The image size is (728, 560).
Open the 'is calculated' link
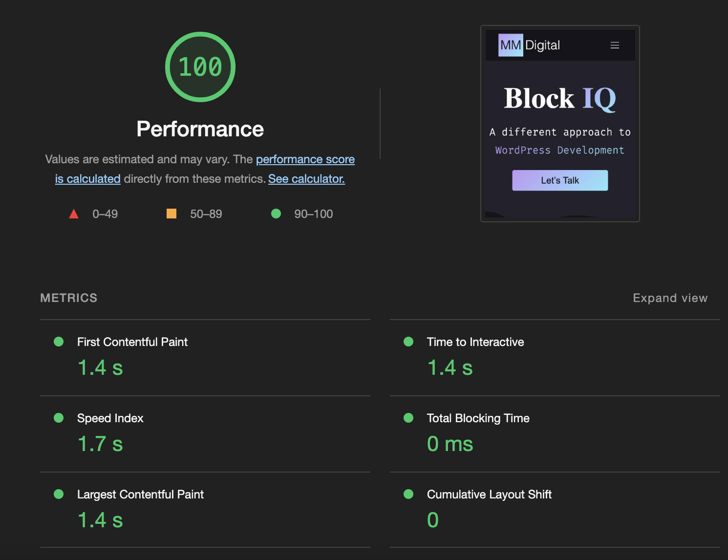88,179
